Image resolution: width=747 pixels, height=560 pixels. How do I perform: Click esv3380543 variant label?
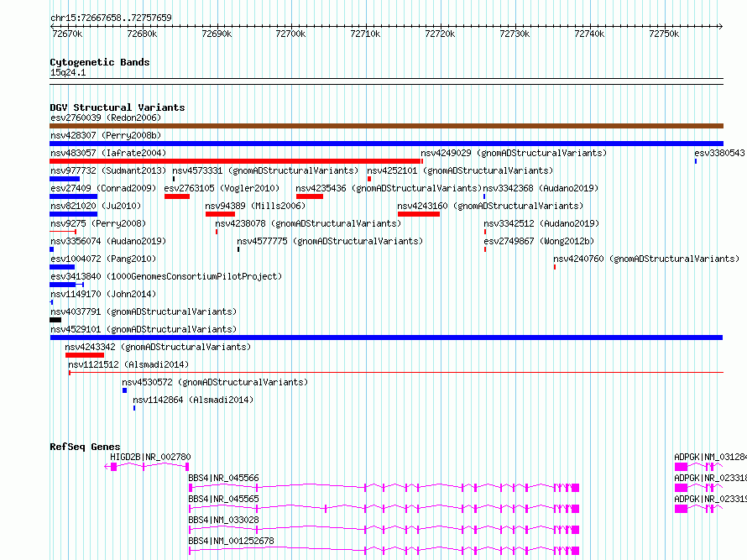point(719,153)
